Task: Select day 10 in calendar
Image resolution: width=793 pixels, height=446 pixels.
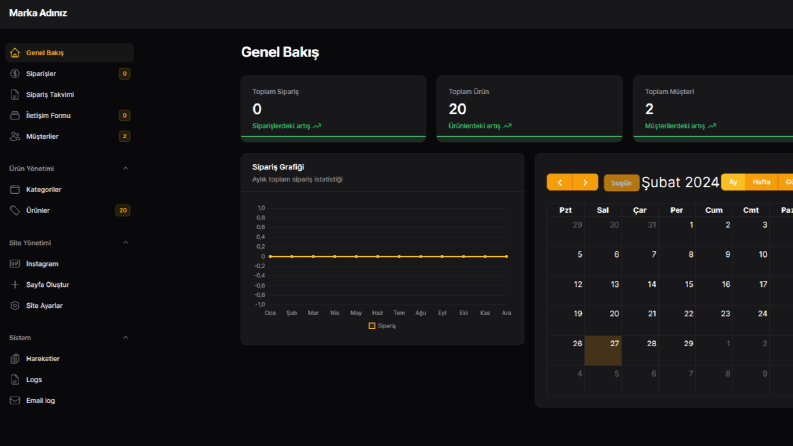Action: (x=751, y=261)
